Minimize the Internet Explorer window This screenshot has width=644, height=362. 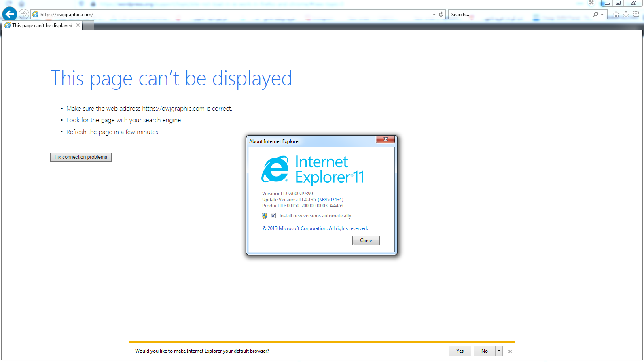coord(607,3)
